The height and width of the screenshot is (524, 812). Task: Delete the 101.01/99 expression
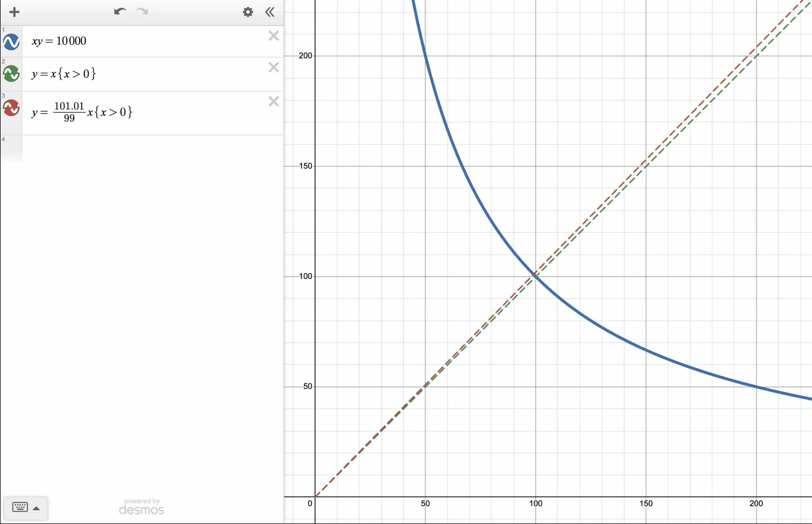(x=273, y=101)
